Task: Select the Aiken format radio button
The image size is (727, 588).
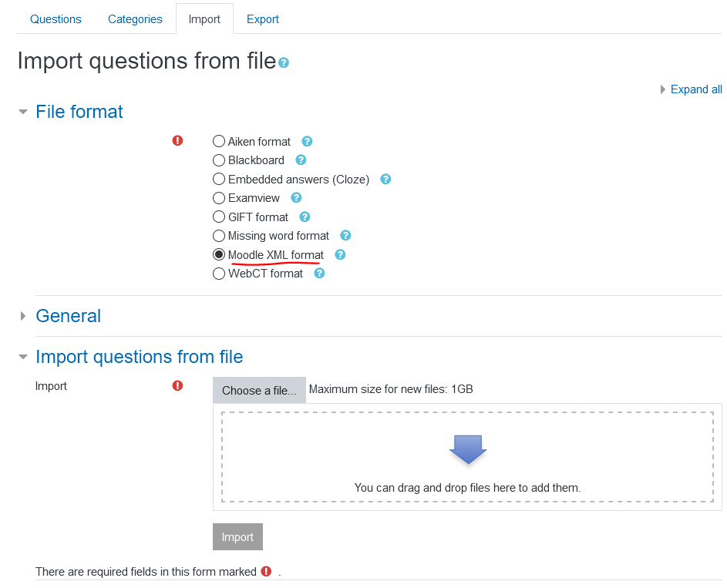Action: pos(219,141)
